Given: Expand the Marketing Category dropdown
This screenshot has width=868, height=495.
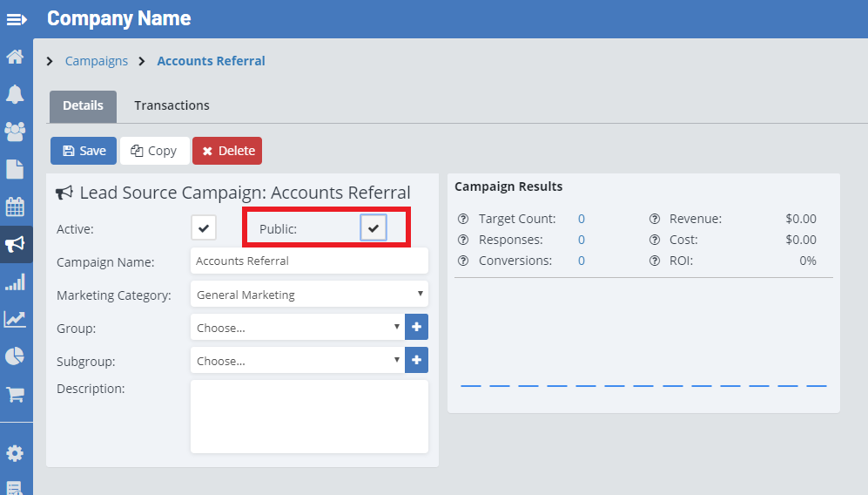Looking at the screenshot, I should pyautogui.click(x=309, y=295).
